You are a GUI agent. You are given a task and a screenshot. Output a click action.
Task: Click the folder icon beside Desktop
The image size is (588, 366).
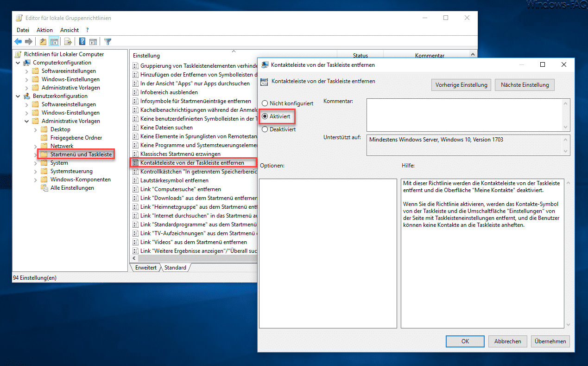pyautogui.click(x=44, y=129)
